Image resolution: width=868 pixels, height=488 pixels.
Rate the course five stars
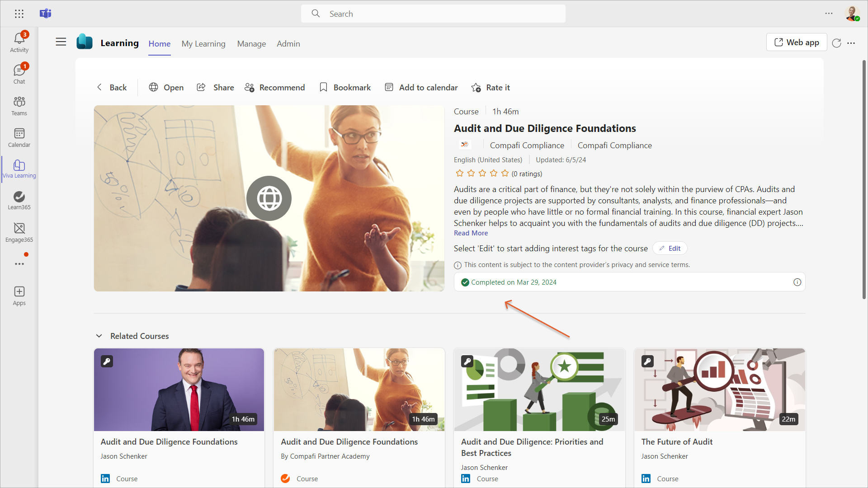(x=505, y=174)
